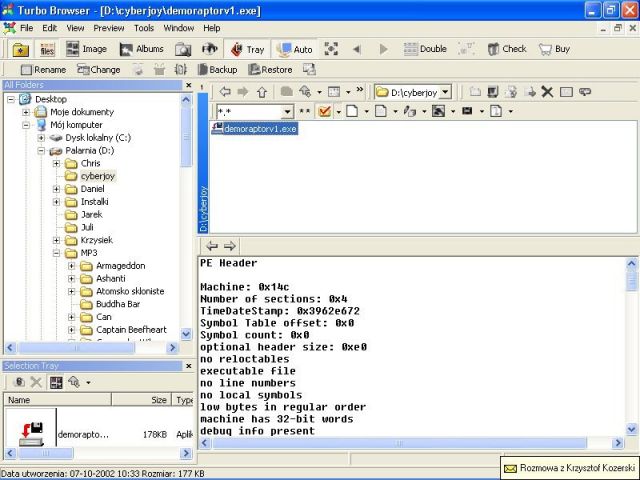Click the Restore button
This screenshot has height=480, width=640.
270,70
